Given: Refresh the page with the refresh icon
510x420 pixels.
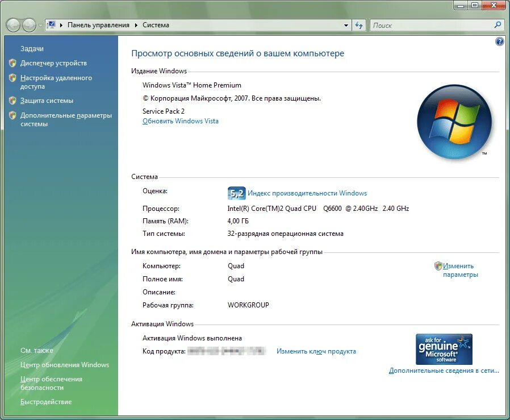Looking at the screenshot, I should pyautogui.click(x=359, y=26).
